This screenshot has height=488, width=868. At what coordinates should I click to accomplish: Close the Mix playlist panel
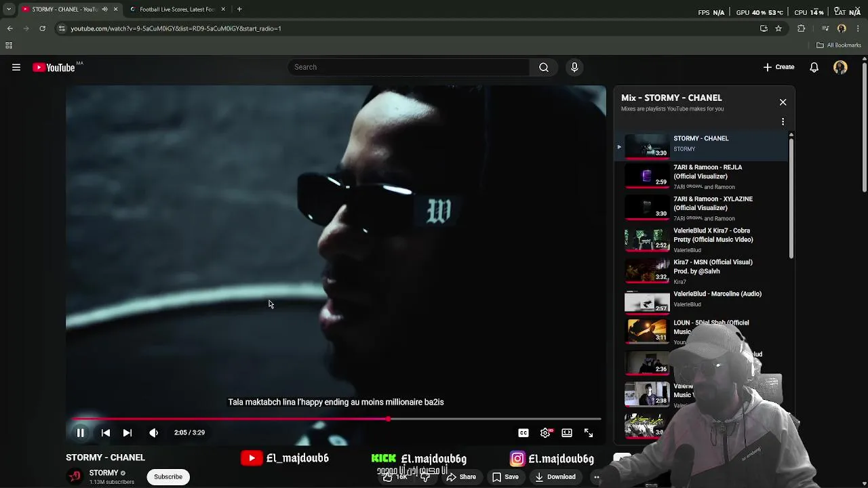(783, 102)
